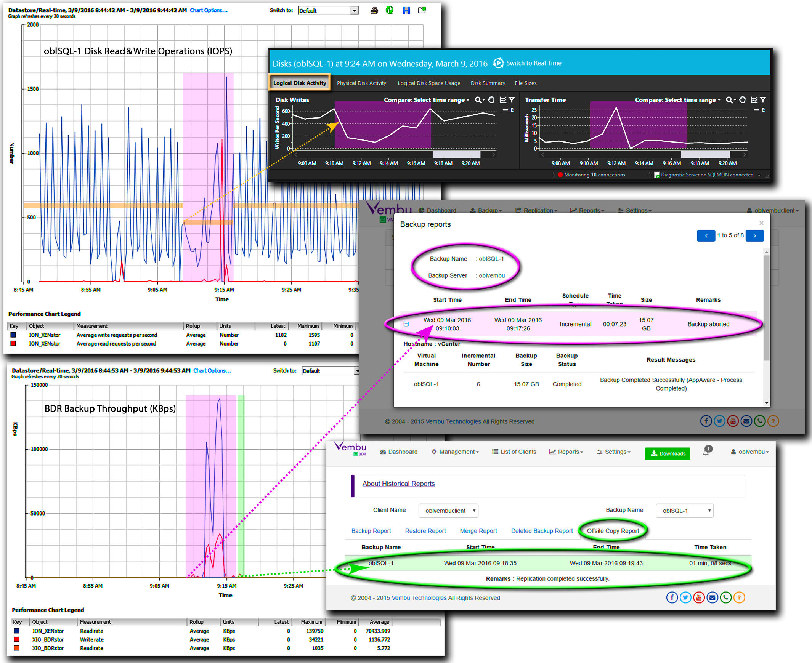Switch to Logical Disk Activity tab

(x=300, y=83)
